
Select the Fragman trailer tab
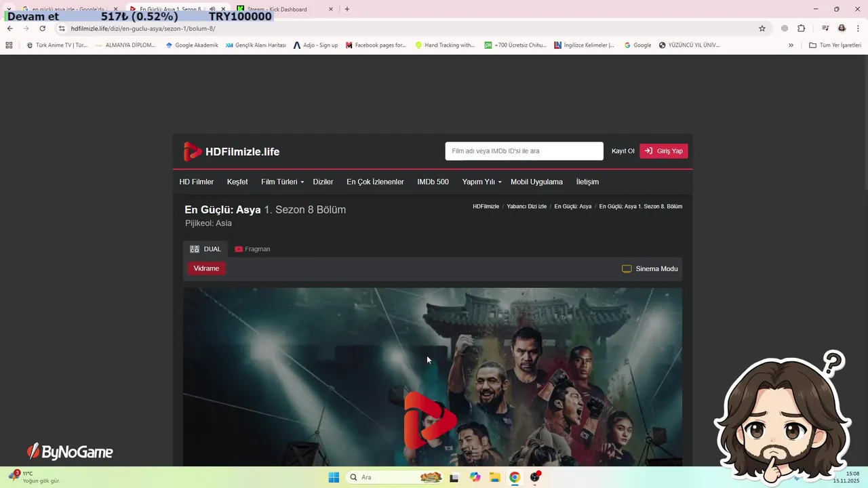pyautogui.click(x=252, y=249)
